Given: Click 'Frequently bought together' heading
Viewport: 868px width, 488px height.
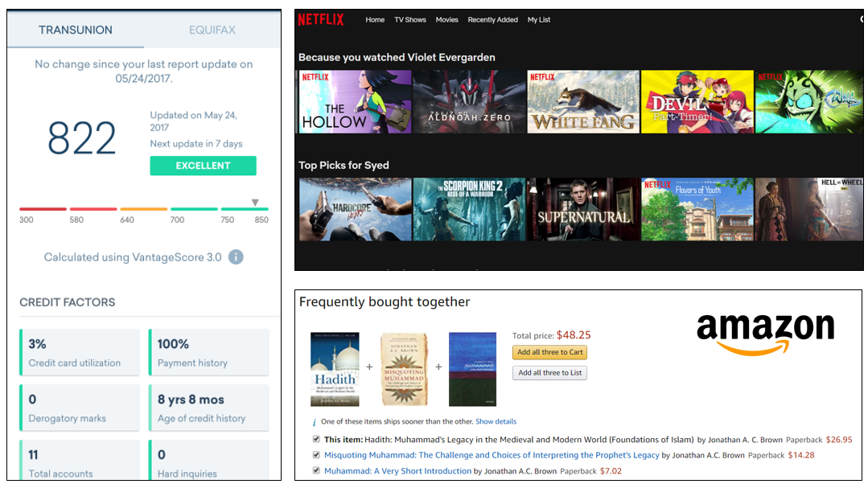Looking at the screenshot, I should (x=385, y=302).
